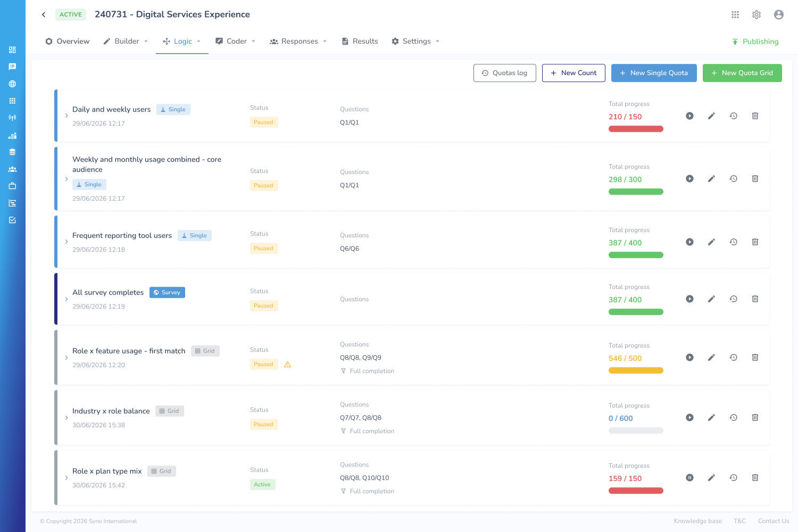The height and width of the screenshot is (532, 798).
Task: Pause the Role x plan type mix quota
Action: pos(689,478)
